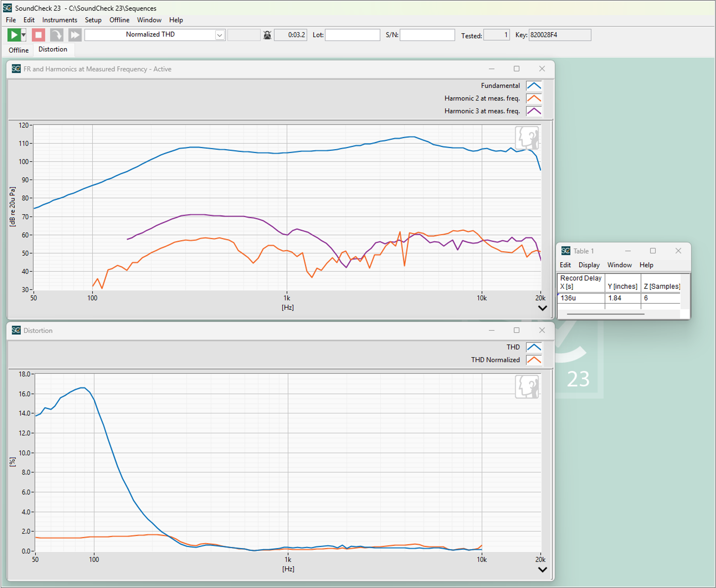This screenshot has height=588, width=716.
Task: Open the Instruments menu
Action: coord(60,20)
